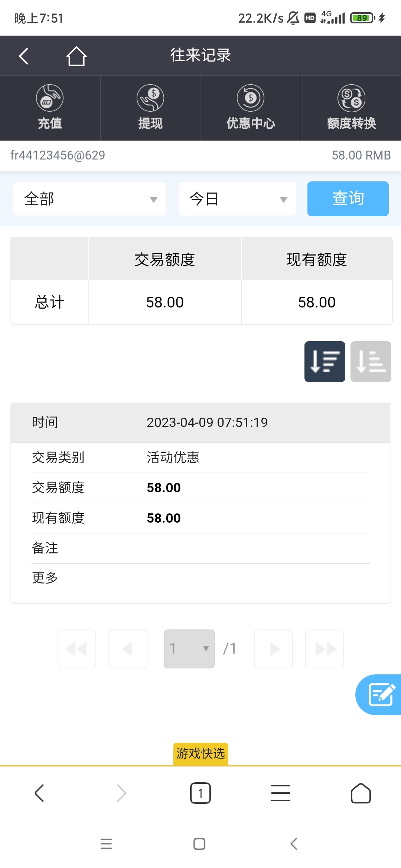
Task: Go to the next page of records
Action: (x=273, y=649)
